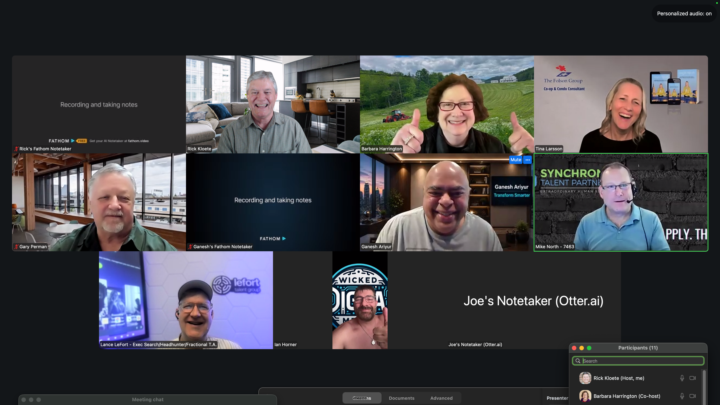The width and height of the screenshot is (720, 405).
Task: Switch to the Documents tab
Action: (x=401, y=398)
